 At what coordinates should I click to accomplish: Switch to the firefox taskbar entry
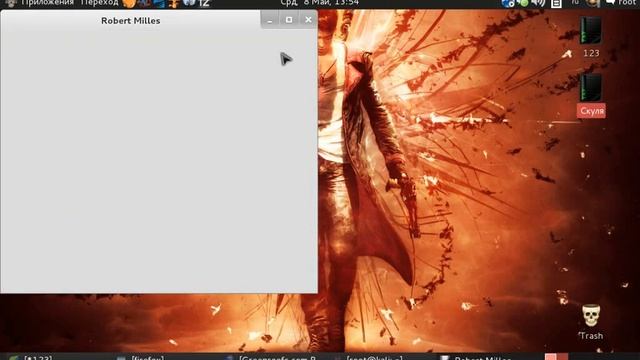click(141, 358)
